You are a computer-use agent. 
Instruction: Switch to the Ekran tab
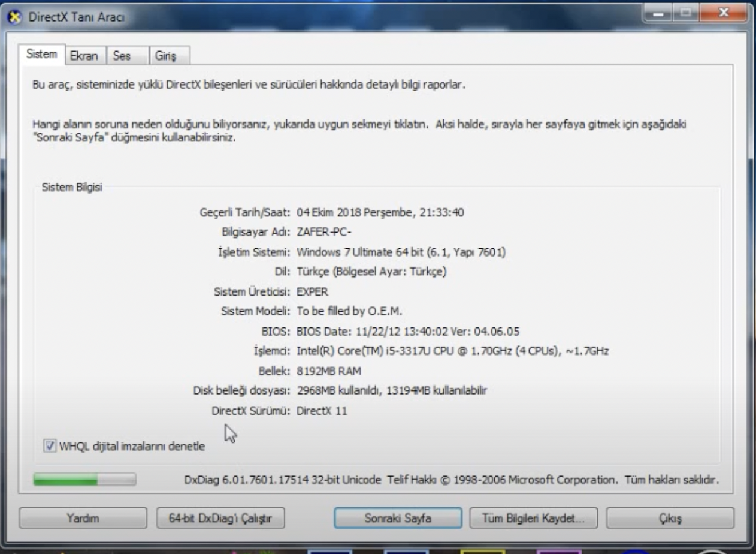pyautogui.click(x=86, y=56)
